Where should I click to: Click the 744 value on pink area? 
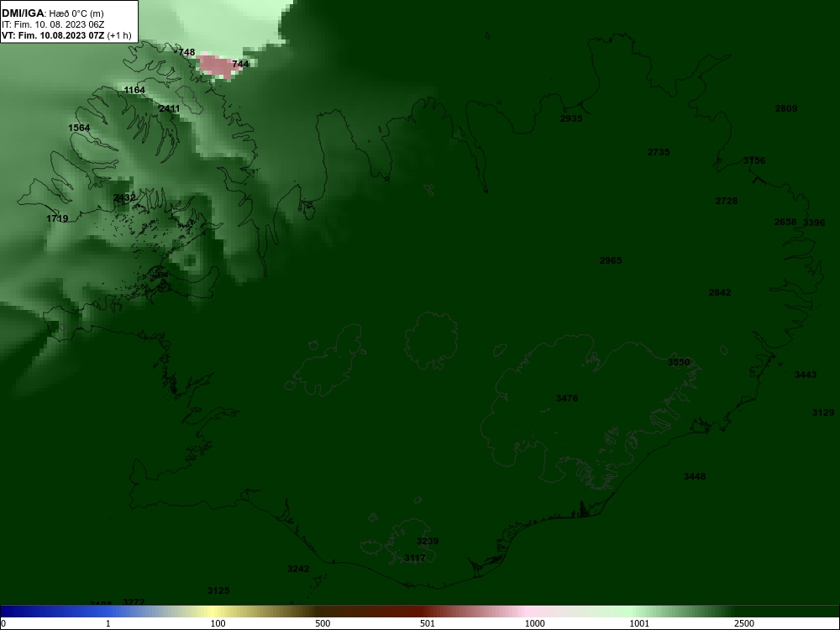[x=240, y=64]
